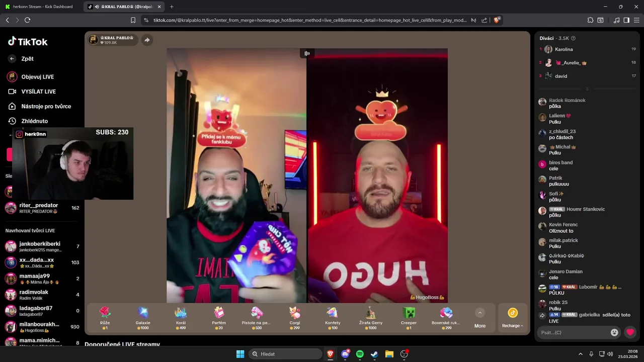Image resolution: width=644 pixels, height=362 pixels.
Task: Open milanbourakh... suggested live
Action: (x=42, y=327)
